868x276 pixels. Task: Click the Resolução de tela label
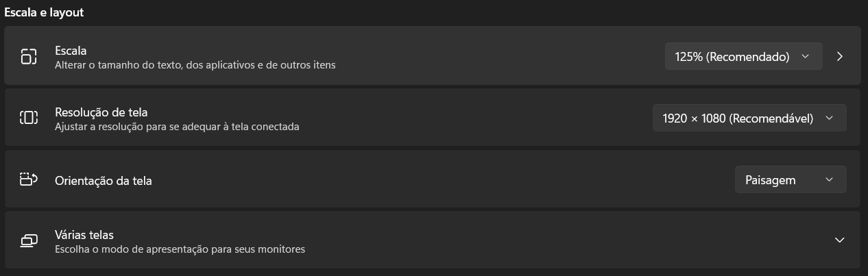coord(101,112)
